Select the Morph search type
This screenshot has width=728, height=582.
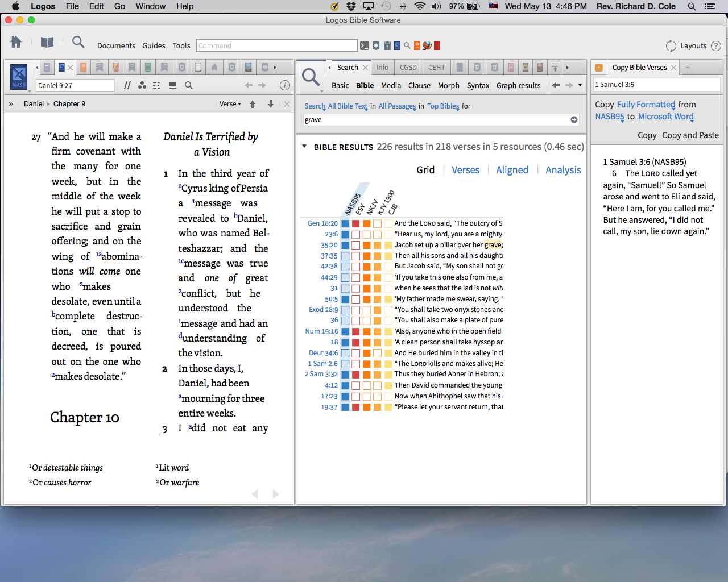(x=449, y=85)
